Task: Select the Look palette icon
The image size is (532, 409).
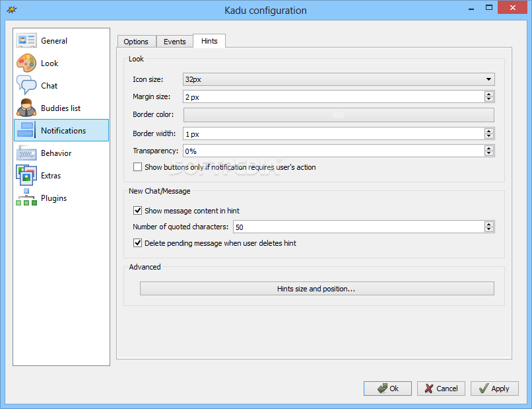Action: (26, 63)
